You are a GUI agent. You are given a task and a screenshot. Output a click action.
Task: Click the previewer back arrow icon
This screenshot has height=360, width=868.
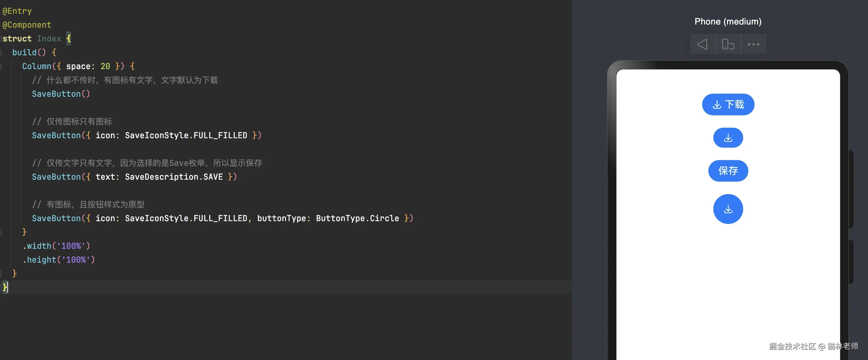pos(702,44)
